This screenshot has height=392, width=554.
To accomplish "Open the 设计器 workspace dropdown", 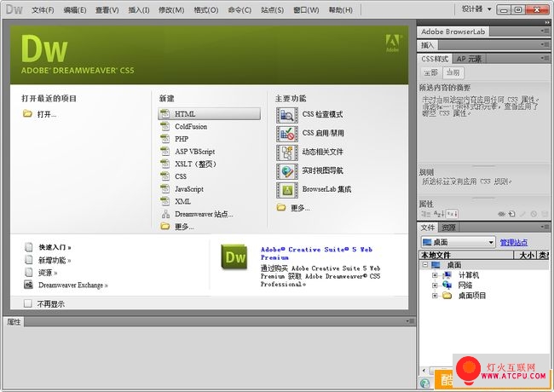I will click(x=476, y=9).
